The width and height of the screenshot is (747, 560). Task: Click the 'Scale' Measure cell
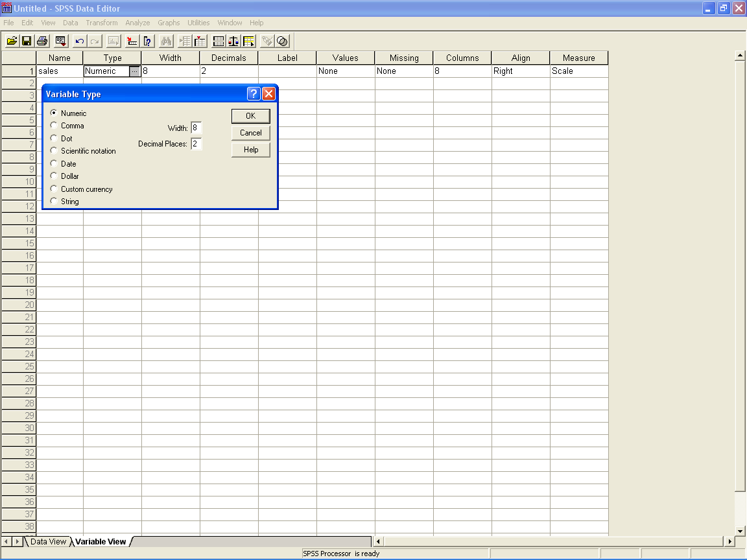[579, 71]
